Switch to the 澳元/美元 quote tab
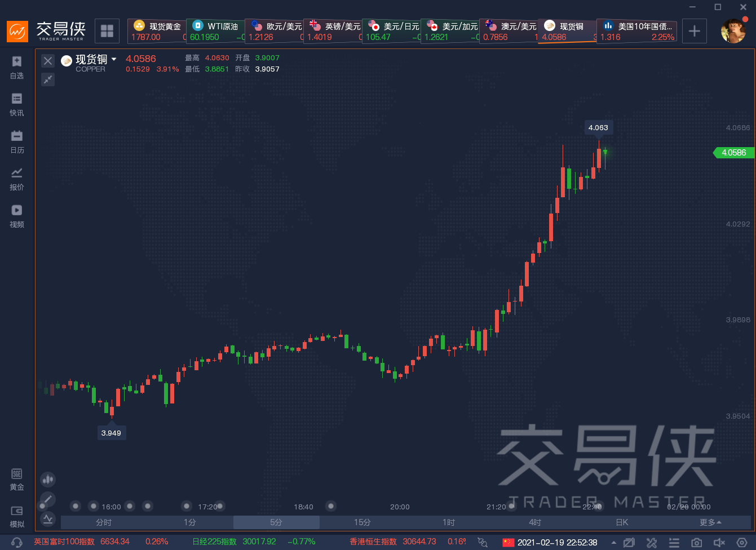Screen dimensions: 756x550 (509, 32)
